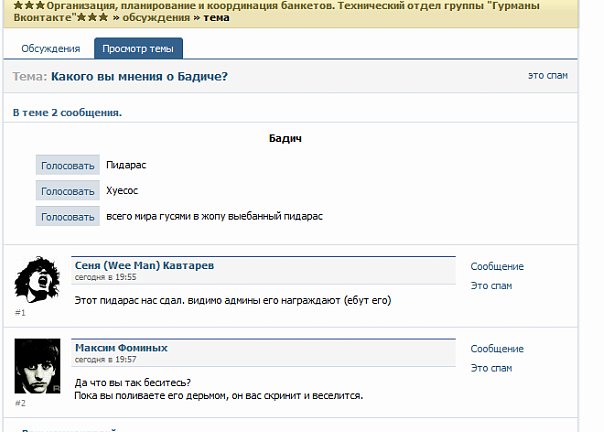Vote using the second Голосовать button
This screenshot has height=432, width=604.
[x=68, y=191]
